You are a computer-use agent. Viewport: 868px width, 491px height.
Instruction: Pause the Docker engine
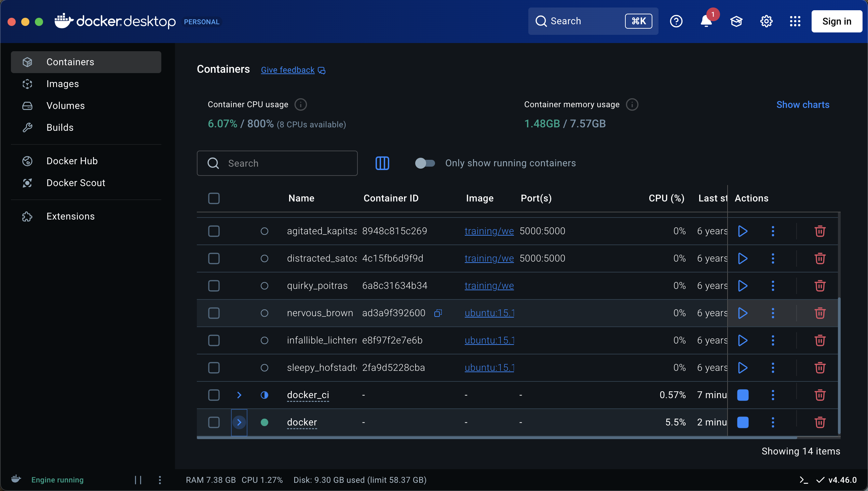(138, 480)
